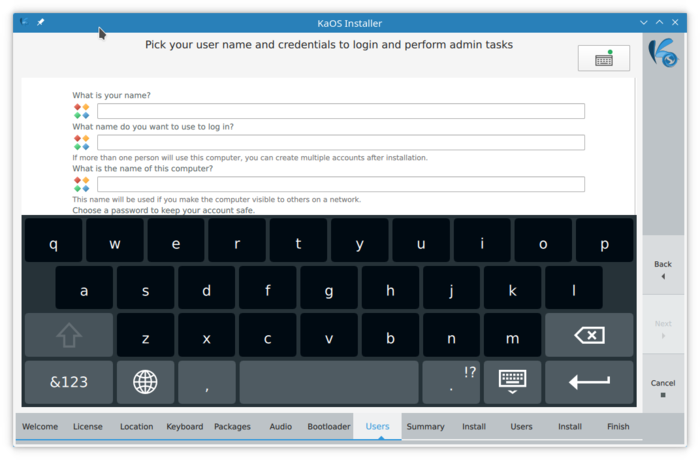Tap the t key

(x=298, y=241)
